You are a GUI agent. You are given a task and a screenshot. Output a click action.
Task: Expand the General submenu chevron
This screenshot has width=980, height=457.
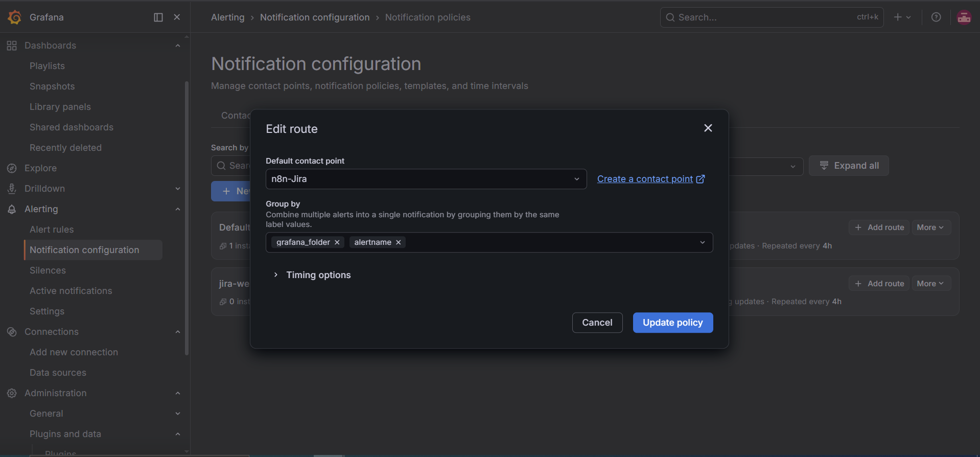(x=178, y=414)
